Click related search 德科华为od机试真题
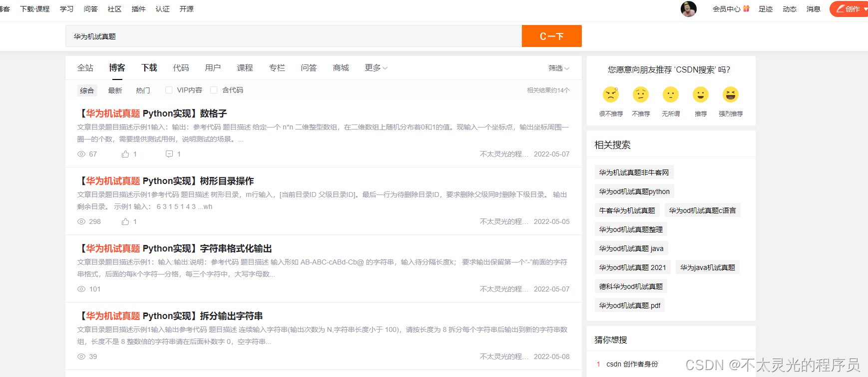Image resolution: width=868 pixels, height=377 pixels. 631,286
